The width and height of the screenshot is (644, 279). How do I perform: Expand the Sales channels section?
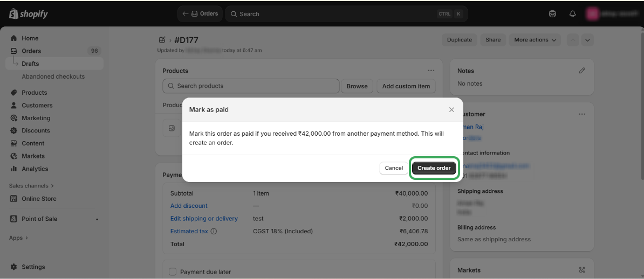point(31,186)
